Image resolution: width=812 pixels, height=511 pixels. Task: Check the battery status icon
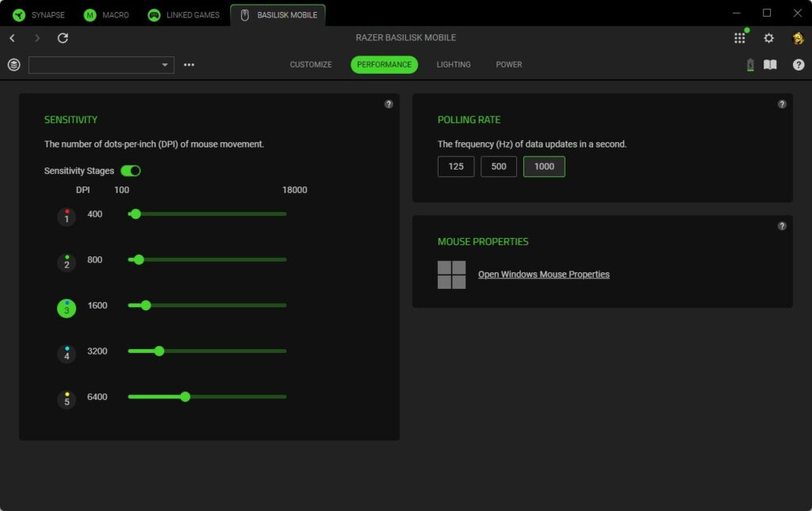coord(750,65)
